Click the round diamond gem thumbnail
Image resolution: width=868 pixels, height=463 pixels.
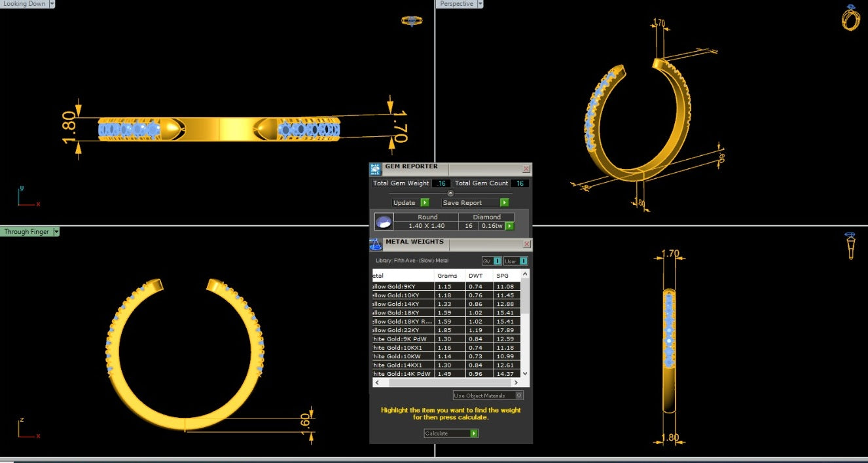(384, 222)
